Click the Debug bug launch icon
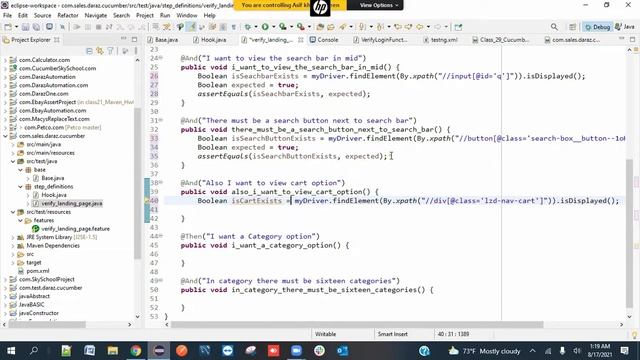 click(x=247, y=27)
